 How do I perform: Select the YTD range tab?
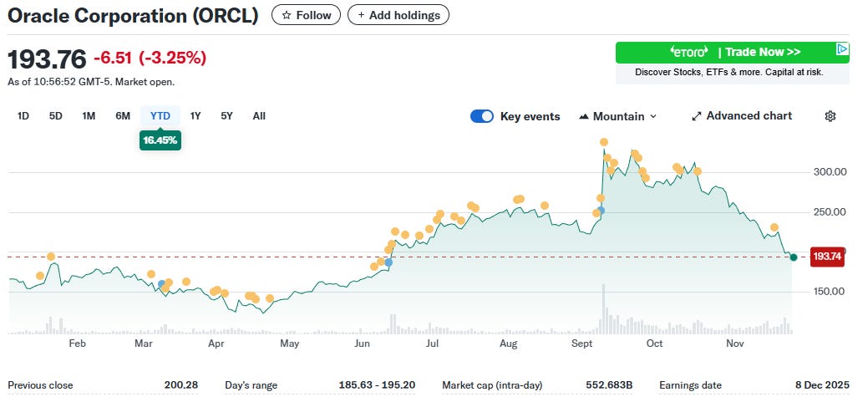coord(160,115)
